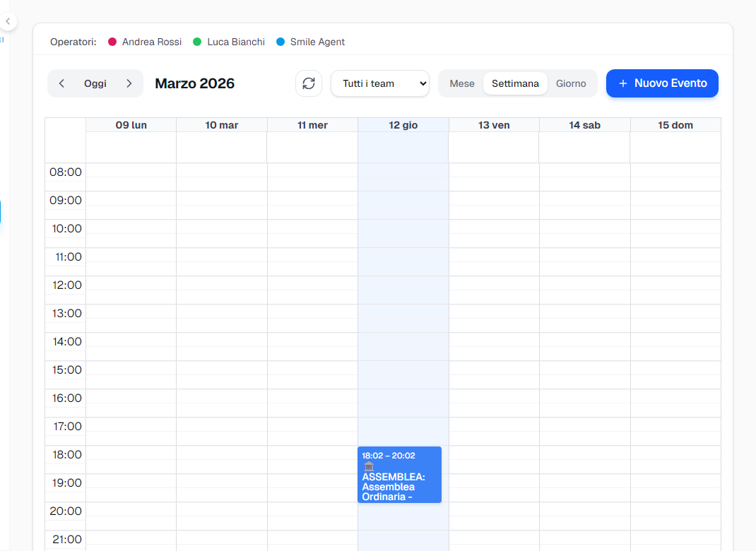
Task: Click Andrea Rossi's red operator dot
Action: (x=112, y=42)
